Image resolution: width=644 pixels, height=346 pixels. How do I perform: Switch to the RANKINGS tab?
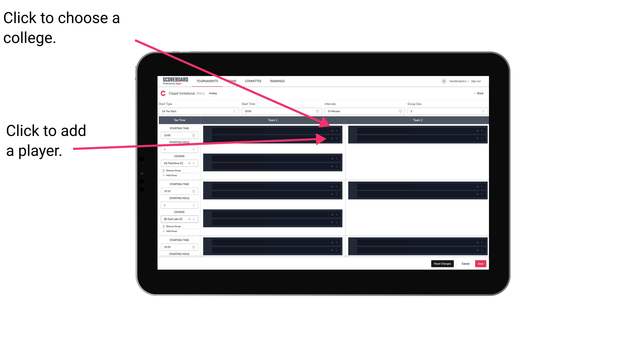pyautogui.click(x=277, y=81)
